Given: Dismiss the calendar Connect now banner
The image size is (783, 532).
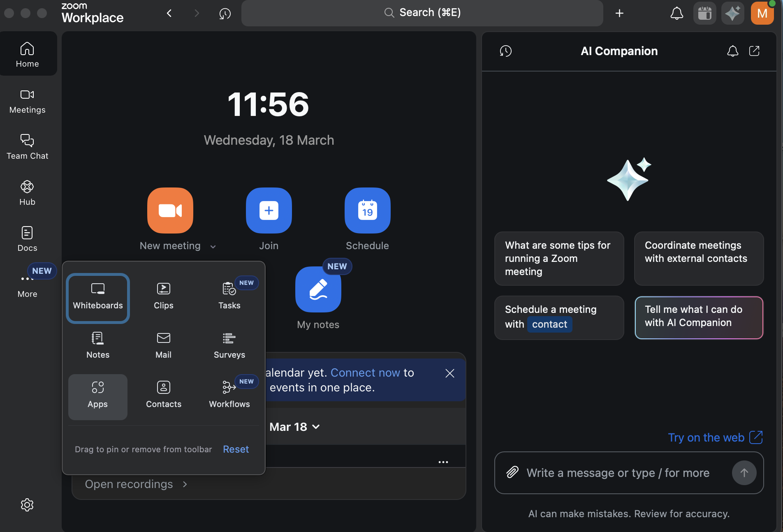Looking at the screenshot, I should click(x=449, y=373).
